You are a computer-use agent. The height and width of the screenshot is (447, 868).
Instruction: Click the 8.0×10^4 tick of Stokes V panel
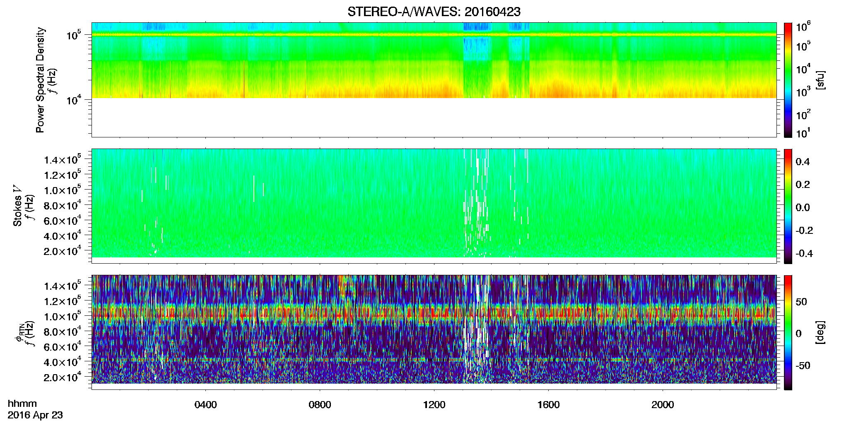pos(63,205)
